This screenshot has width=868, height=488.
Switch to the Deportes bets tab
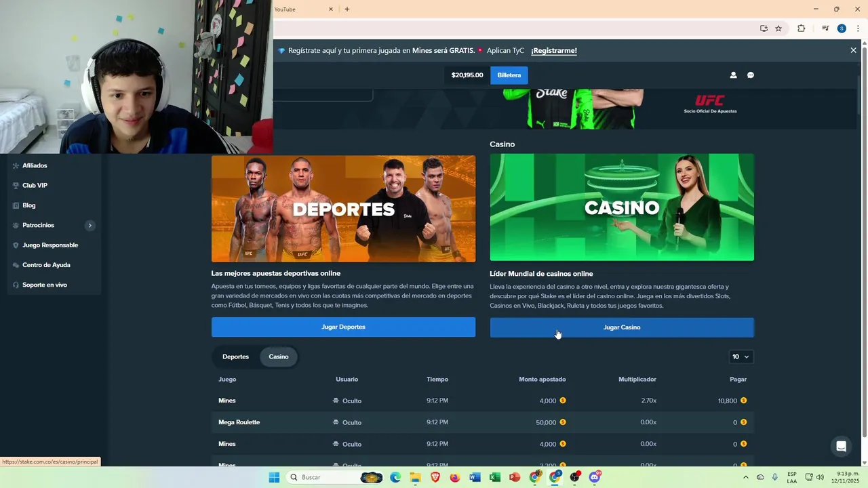(235, 357)
